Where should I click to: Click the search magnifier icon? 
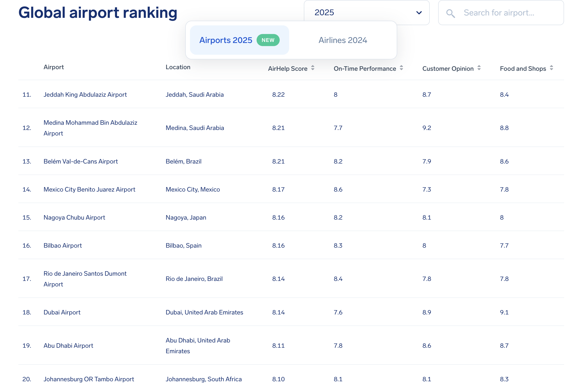[450, 13]
